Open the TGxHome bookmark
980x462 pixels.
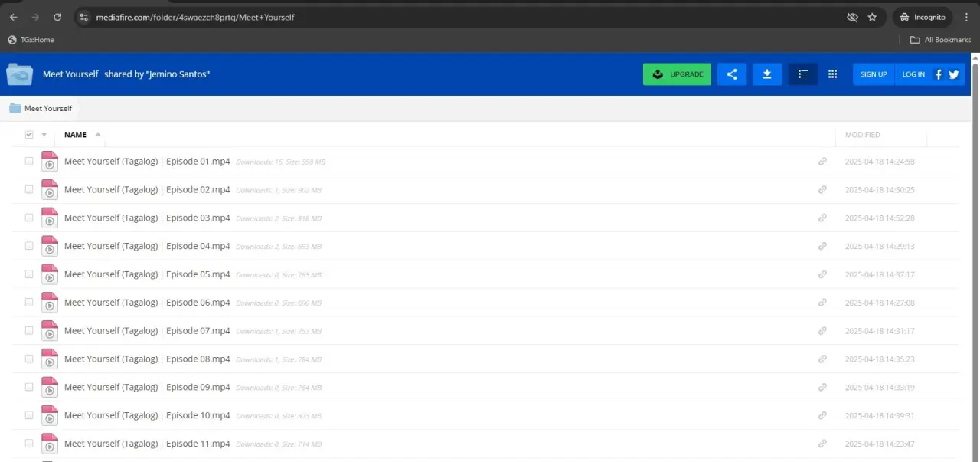pos(31,40)
